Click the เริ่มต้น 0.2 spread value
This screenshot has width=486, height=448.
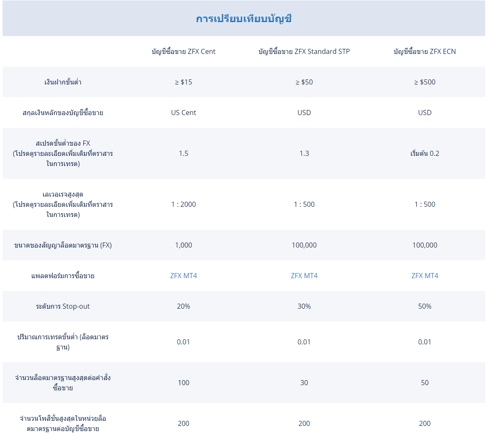pyautogui.click(x=425, y=153)
